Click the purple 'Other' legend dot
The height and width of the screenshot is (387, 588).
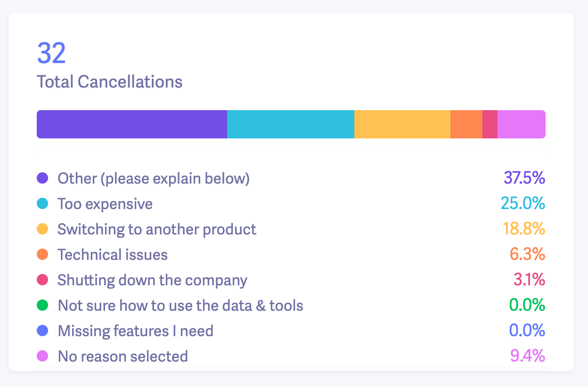[x=42, y=178]
